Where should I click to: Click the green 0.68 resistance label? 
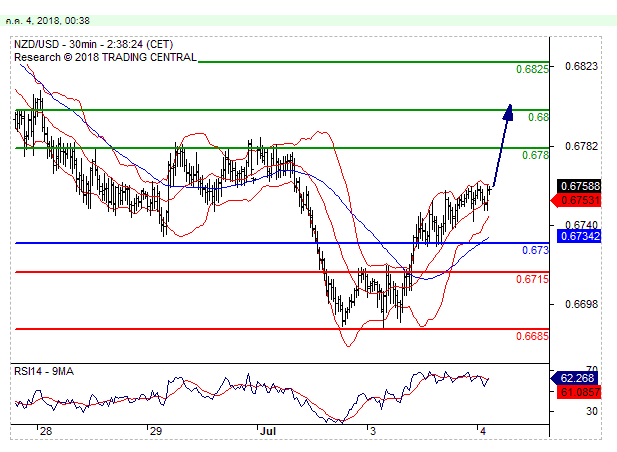click(x=538, y=117)
